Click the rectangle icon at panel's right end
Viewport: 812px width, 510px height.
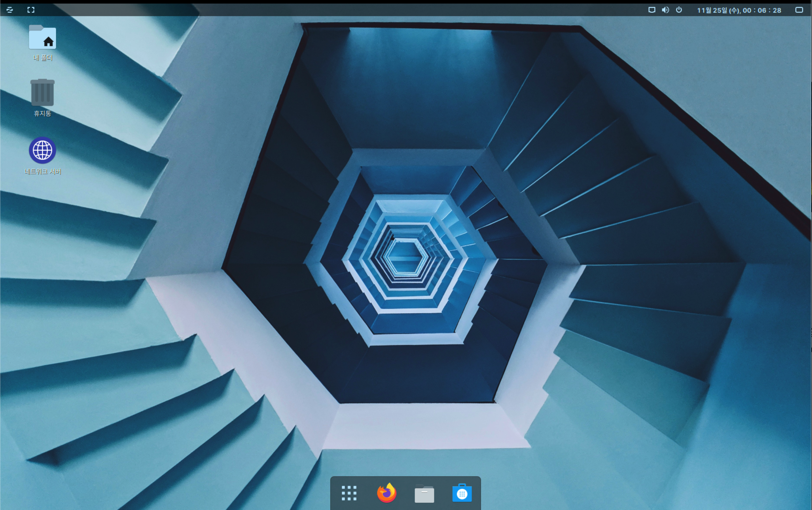click(x=799, y=10)
